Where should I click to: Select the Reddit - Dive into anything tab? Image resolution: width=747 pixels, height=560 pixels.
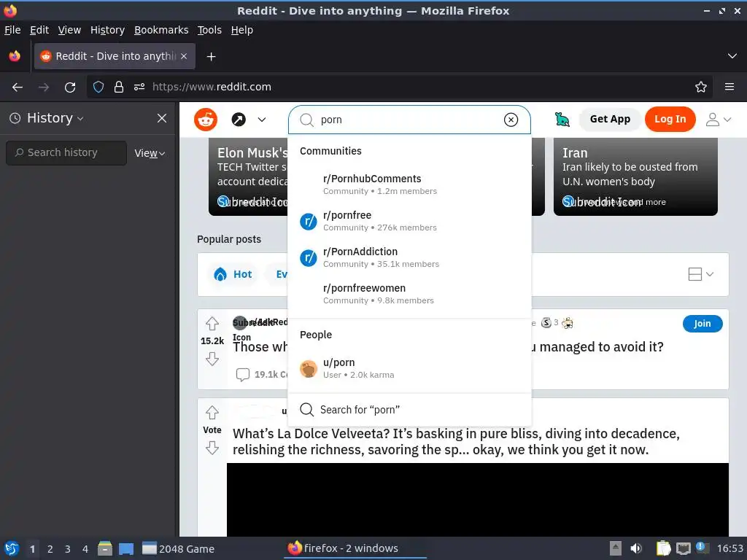[x=115, y=56]
